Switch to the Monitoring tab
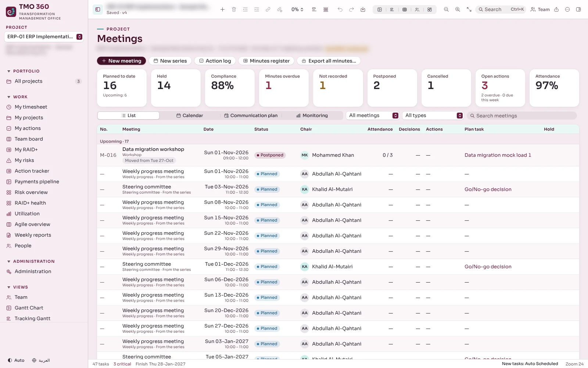The height and width of the screenshot is (368, 588). [x=312, y=116]
